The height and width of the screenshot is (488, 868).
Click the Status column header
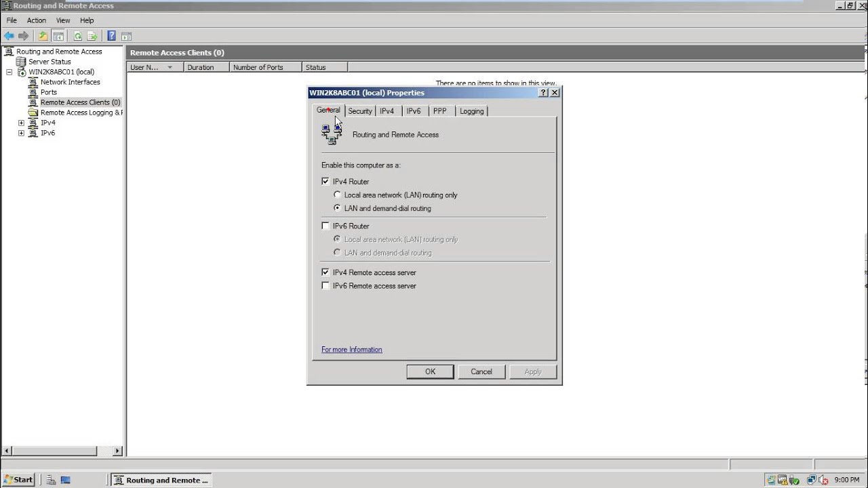pyautogui.click(x=325, y=67)
